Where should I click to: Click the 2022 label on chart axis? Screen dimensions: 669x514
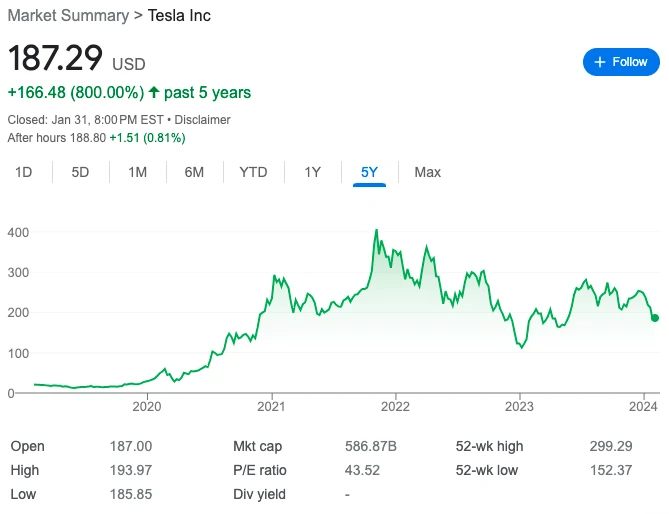tap(396, 407)
